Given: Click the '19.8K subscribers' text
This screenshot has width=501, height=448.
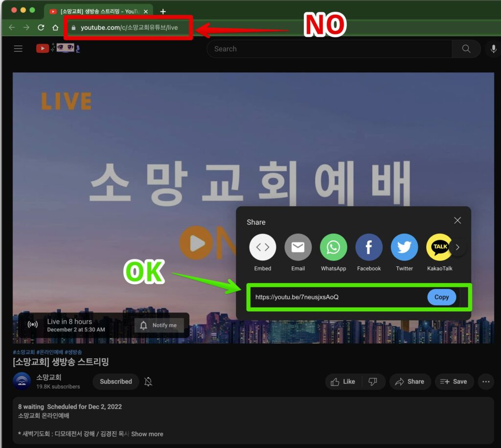Looking at the screenshot, I should point(58,387).
